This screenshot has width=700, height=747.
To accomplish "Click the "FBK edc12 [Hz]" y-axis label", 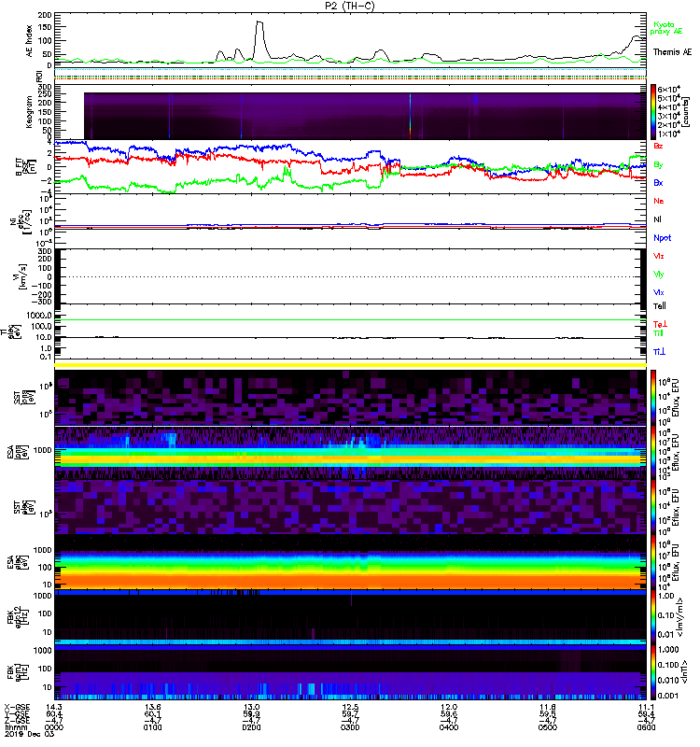I will (x=17, y=617).
